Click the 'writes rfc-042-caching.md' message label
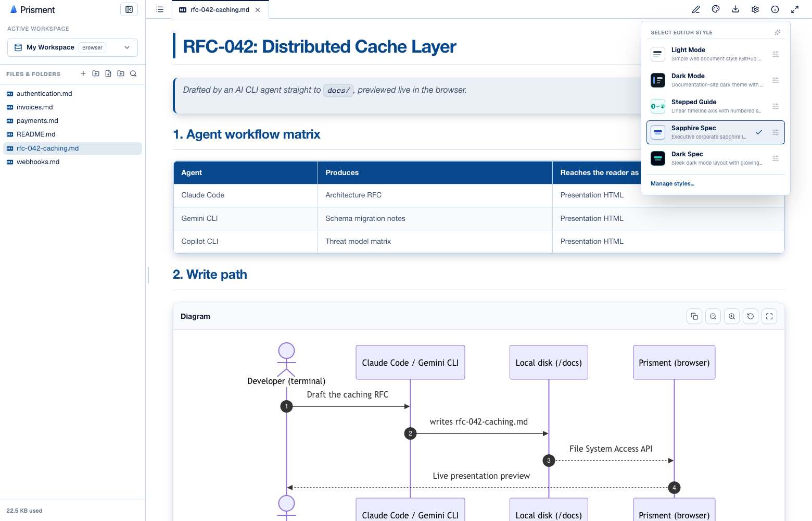The height and width of the screenshot is (521, 812). [479, 421]
